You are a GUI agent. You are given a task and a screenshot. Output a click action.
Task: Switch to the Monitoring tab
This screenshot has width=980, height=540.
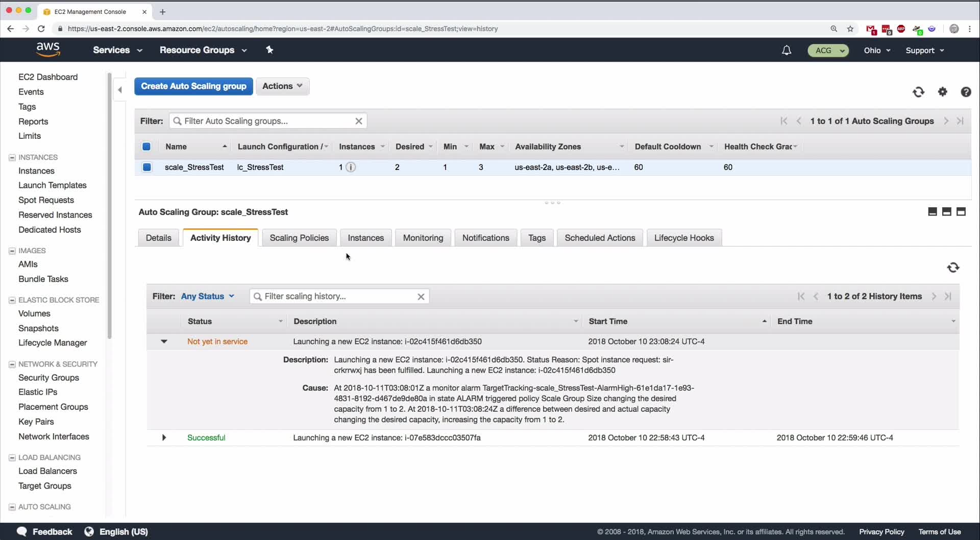[x=423, y=238]
